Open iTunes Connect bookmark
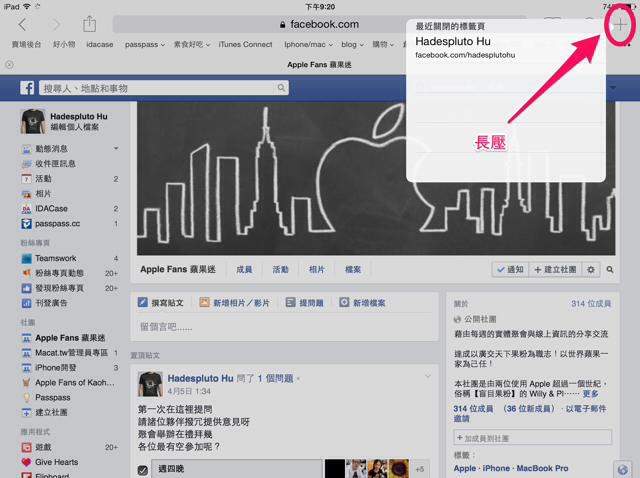Image resolution: width=640 pixels, height=478 pixels. (245, 44)
